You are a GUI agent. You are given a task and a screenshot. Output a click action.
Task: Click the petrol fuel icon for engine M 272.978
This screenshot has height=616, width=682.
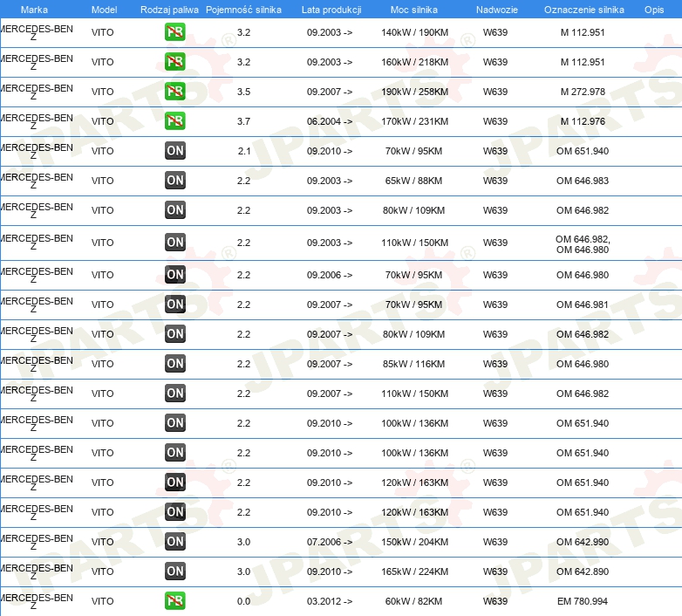[x=174, y=92]
